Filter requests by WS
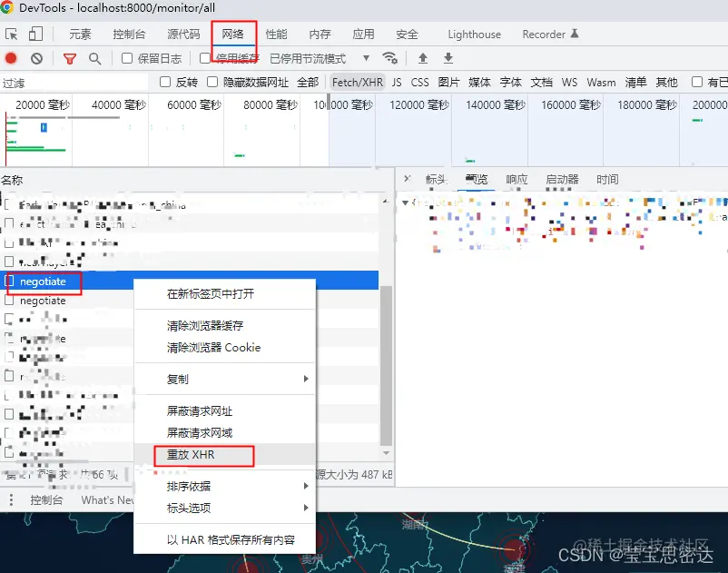 click(569, 83)
